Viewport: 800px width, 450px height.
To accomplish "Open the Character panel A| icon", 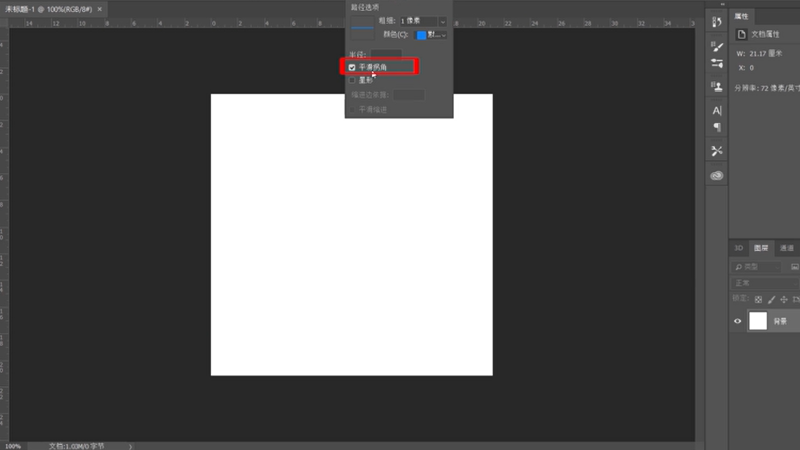I will pos(717,110).
